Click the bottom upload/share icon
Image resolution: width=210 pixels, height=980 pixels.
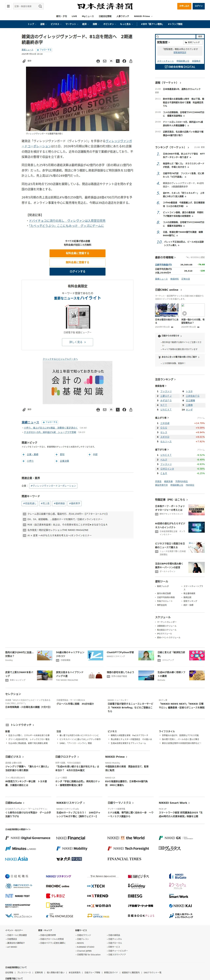[x=131, y=410]
